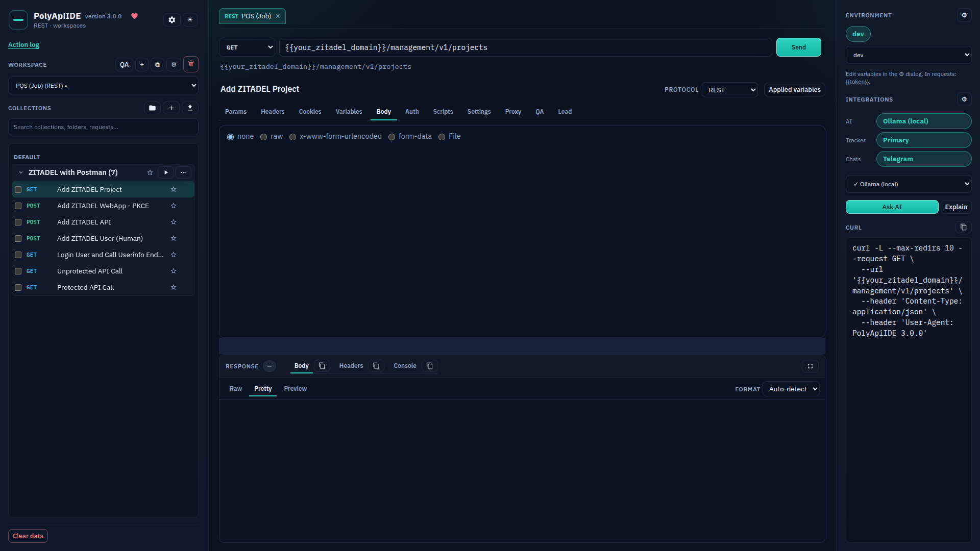Select the form-data body option
980x551 pixels.
(x=392, y=137)
